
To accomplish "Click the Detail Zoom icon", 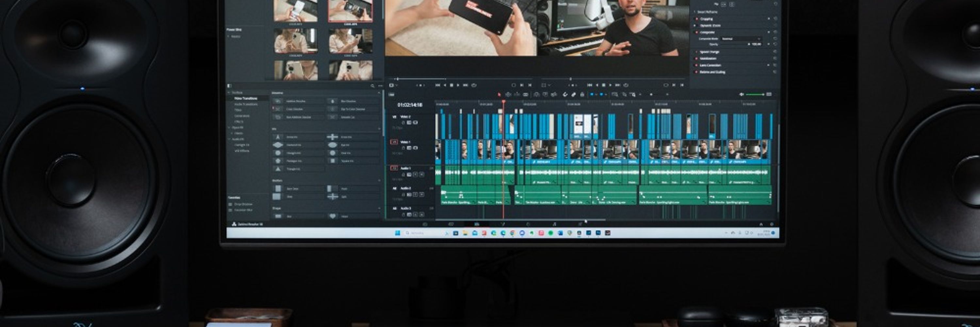I will [624, 95].
